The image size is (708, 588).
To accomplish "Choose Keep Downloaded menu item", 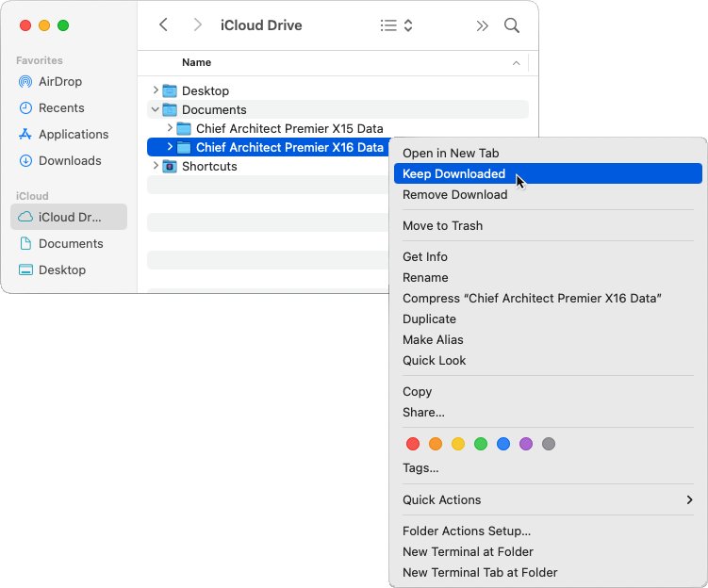I will tap(548, 173).
